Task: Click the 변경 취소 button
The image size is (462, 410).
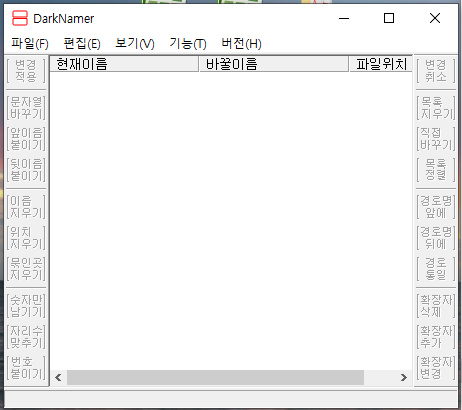Action: [436, 71]
